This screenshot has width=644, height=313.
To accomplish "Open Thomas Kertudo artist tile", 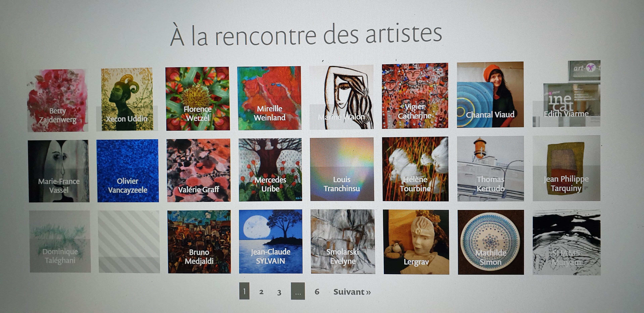I will point(491,168).
